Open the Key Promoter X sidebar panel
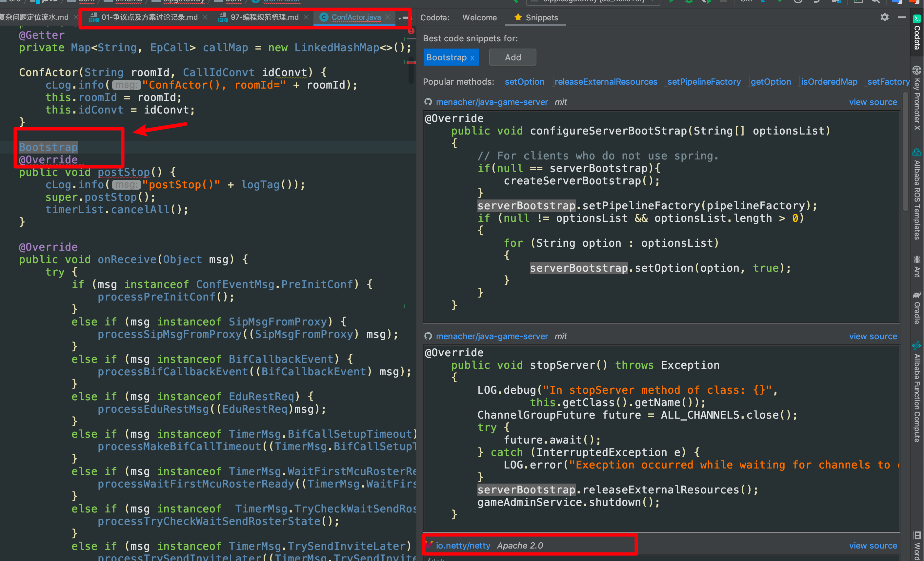 point(917,98)
